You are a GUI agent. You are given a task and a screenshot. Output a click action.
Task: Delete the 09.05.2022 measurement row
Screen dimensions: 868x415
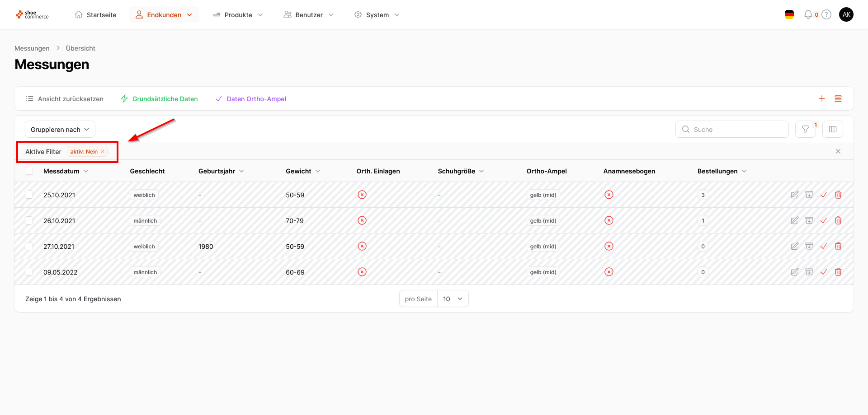pos(838,272)
